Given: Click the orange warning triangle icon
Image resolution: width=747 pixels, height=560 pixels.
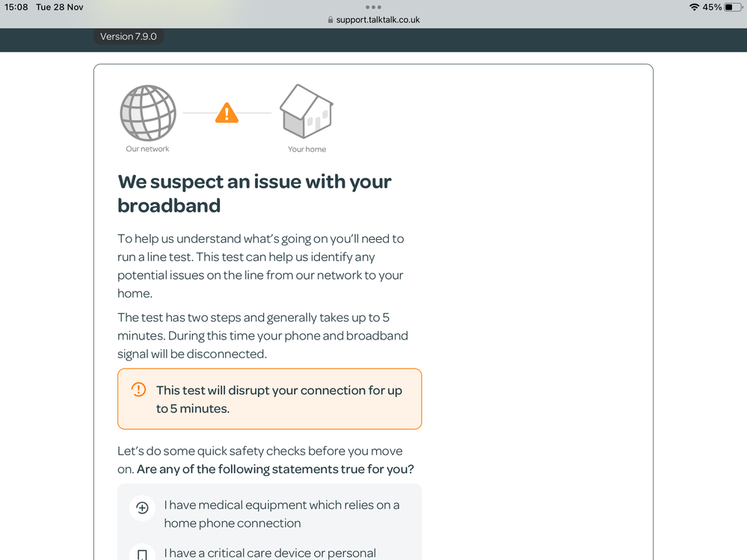Looking at the screenshot, I should [x=227, y=113].
